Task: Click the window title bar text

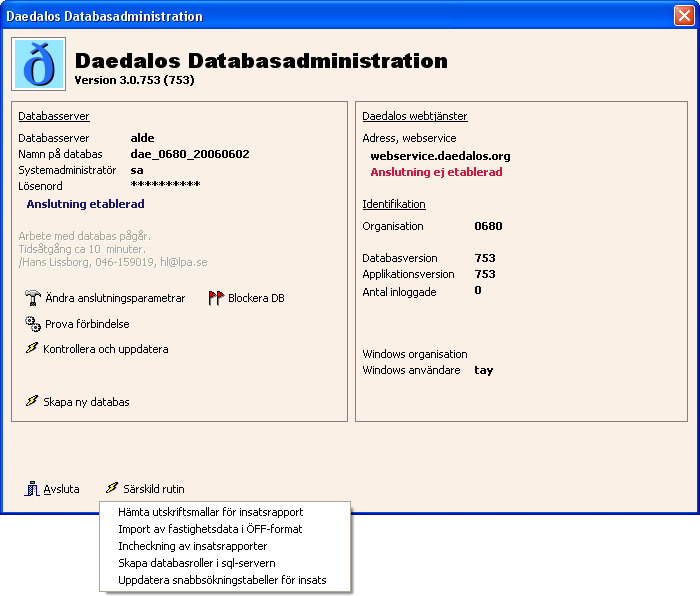Action: [x=104, y=17]
